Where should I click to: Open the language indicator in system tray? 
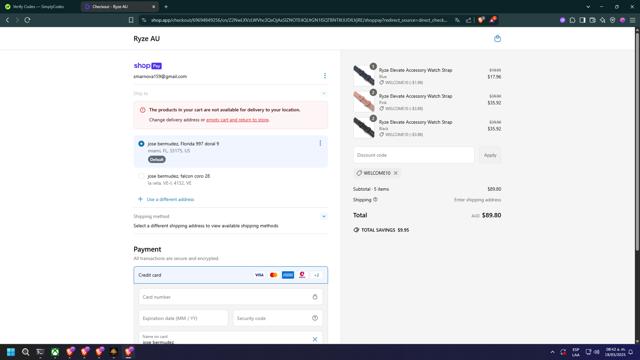coord(576,352)
